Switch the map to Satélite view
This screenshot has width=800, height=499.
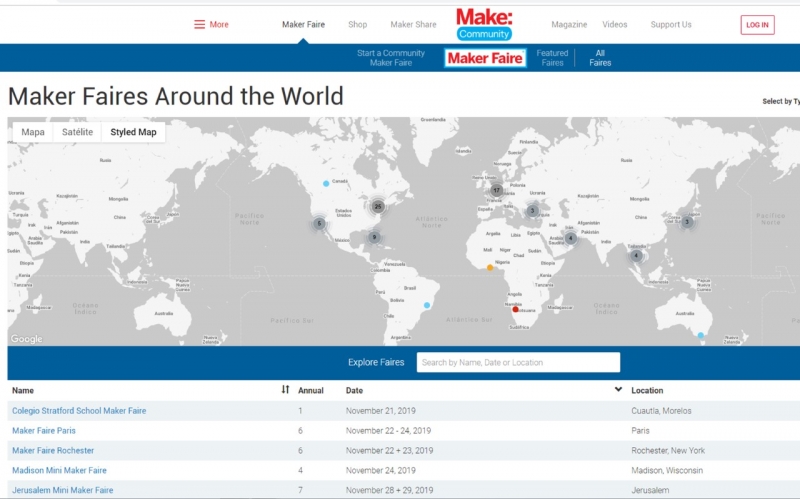point(77,132)
